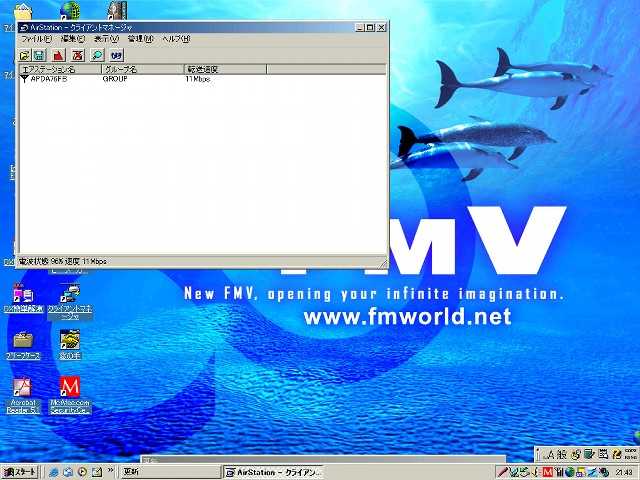This screenshot has width=640, height=480.
Task: Open the スタート Start menu button
Action: pos(20,472)
